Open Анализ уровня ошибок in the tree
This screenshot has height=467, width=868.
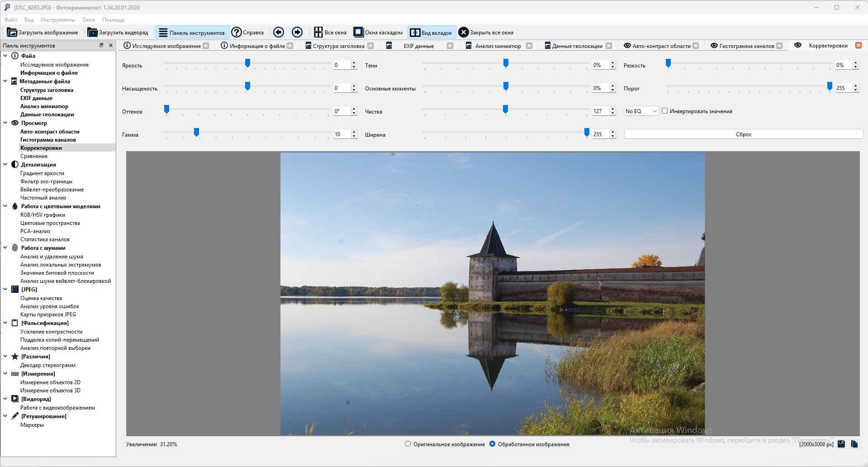coord(50,306)
